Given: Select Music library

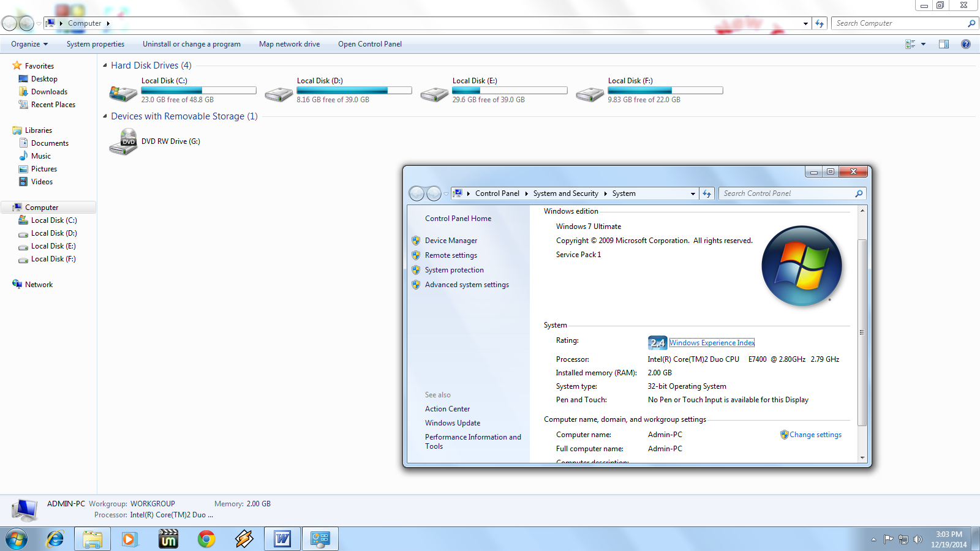Looking at the screenshot, I should pos(41,156).
